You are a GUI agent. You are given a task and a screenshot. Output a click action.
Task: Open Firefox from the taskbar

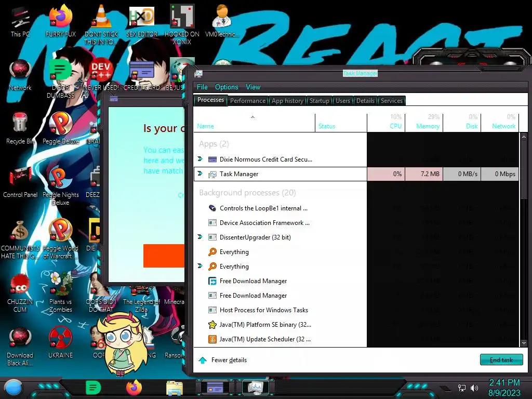(134, 388)
